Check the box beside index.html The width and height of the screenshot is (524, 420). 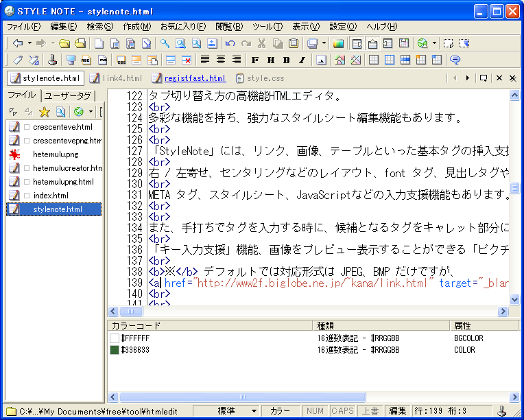click(27, 196)
